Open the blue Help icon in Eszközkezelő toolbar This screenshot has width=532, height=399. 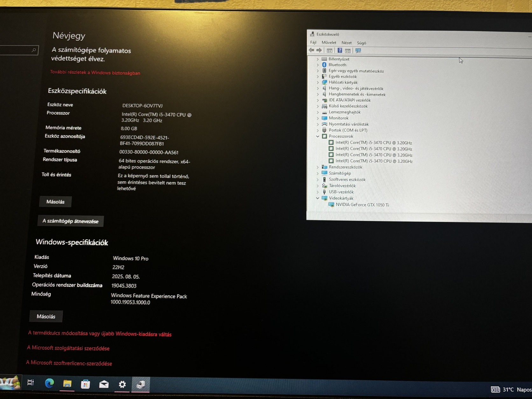[340, 51]
